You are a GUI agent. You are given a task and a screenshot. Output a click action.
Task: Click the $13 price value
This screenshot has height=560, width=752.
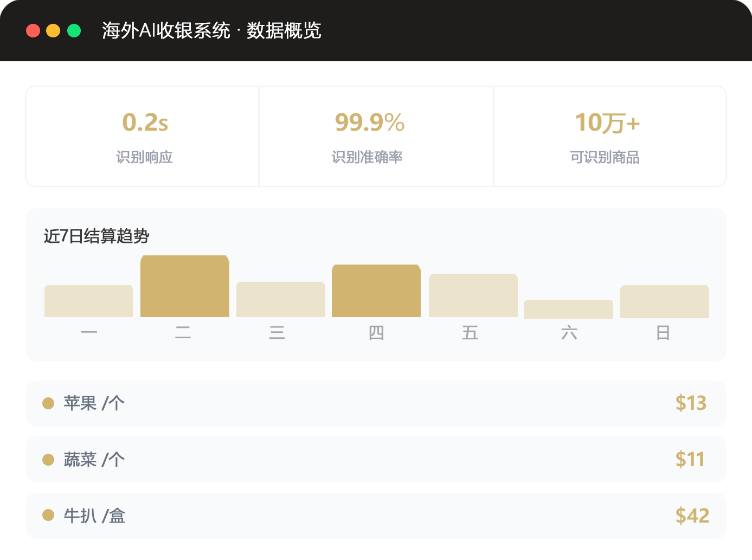pos(691,403)
